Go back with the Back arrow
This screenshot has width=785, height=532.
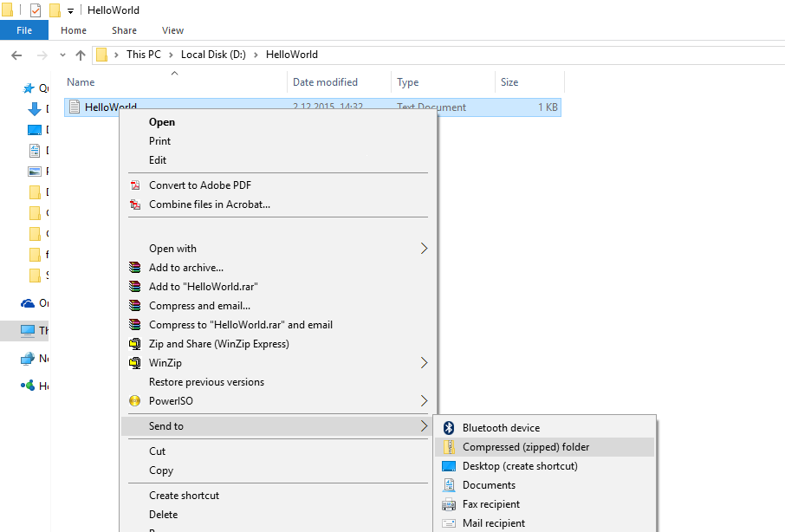coord(16,55)
